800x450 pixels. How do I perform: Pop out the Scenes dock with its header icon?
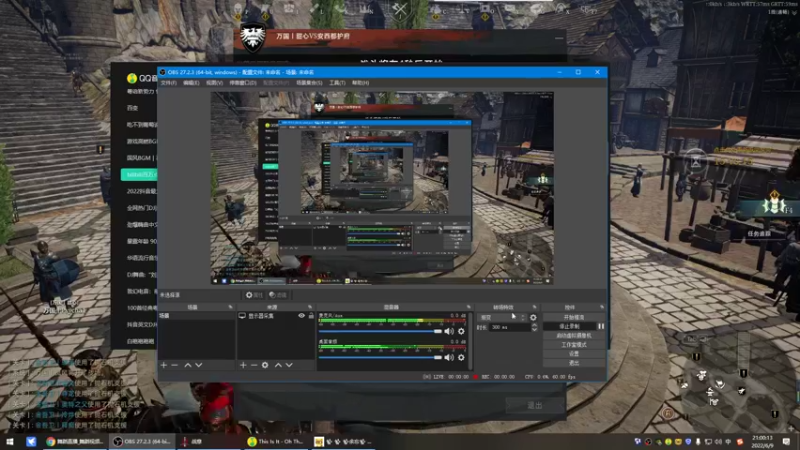(x=230, y=307)
